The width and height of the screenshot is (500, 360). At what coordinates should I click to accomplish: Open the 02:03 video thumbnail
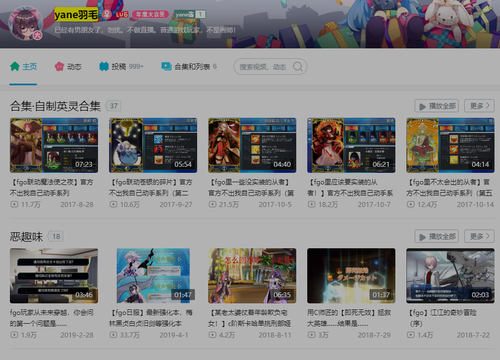click(x=450, y=275)
